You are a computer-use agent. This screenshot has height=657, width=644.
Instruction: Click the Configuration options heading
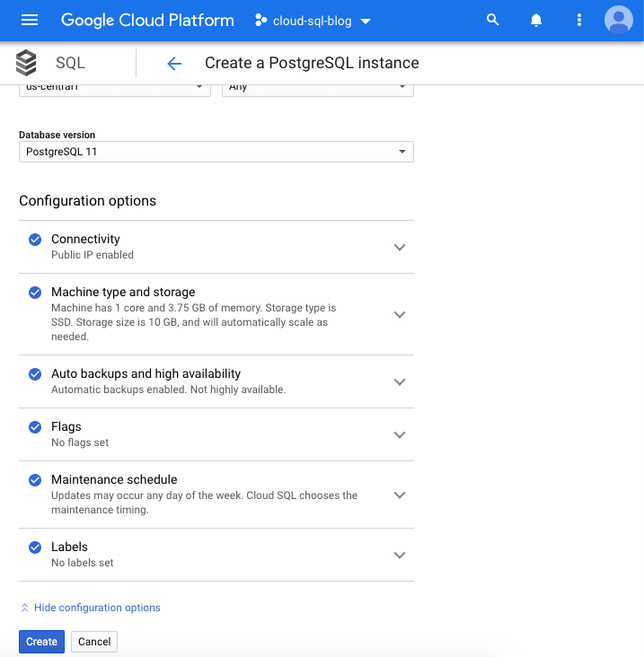[x=88, y=201]
